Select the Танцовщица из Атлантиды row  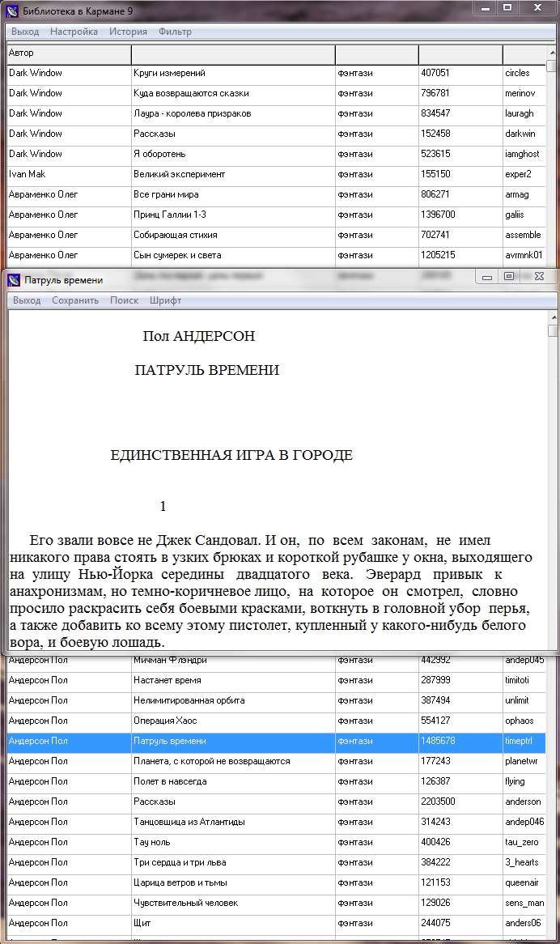[276, 823]
